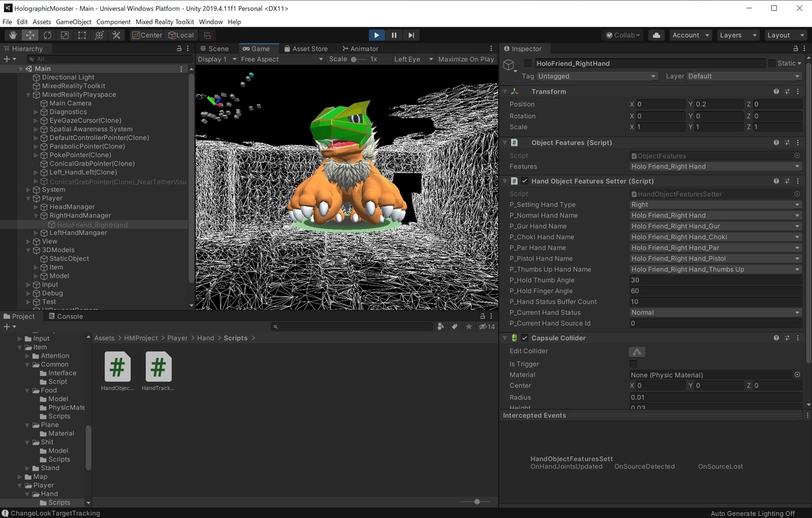Select the Hand tool in the toolbar
The image size is (812, 518).
coord(13,35)
